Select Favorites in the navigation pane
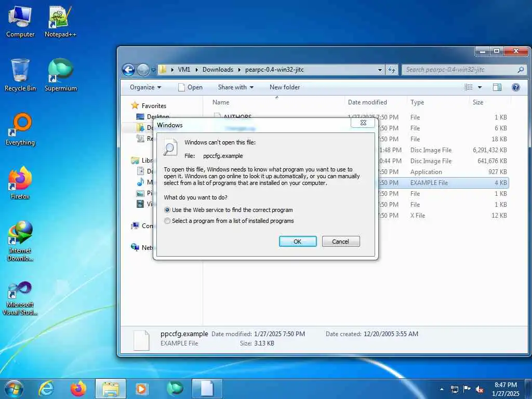The image size is (532, 399). coord(154,106)
